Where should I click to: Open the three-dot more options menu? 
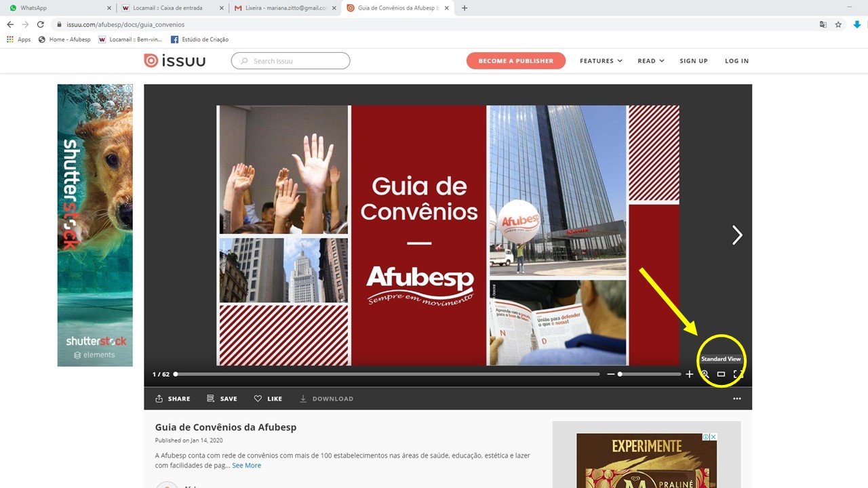(x=737, y=399)
